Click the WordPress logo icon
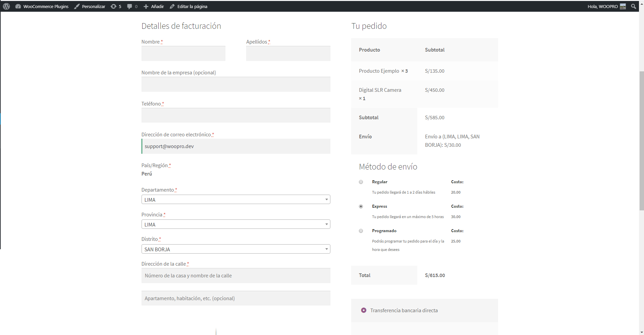Screen dimensions: 644x335 pyautogui.click(x=6, y=6)
